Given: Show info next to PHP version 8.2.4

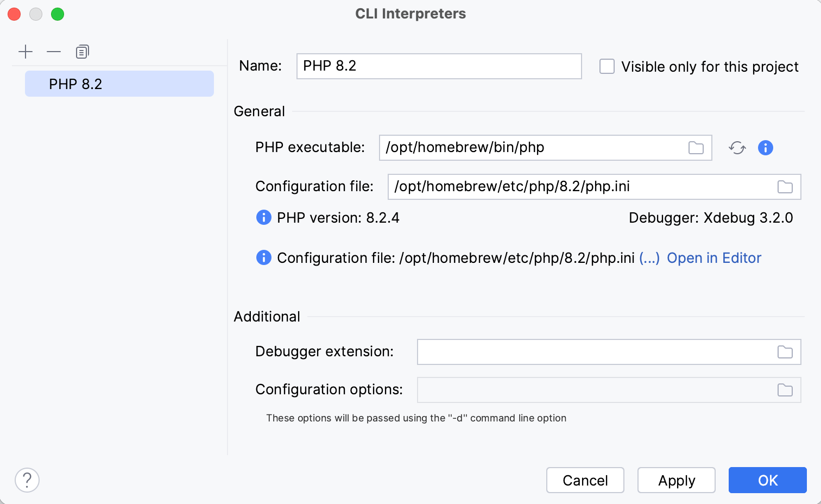Looking at the screenshot, I should (263, 217).
